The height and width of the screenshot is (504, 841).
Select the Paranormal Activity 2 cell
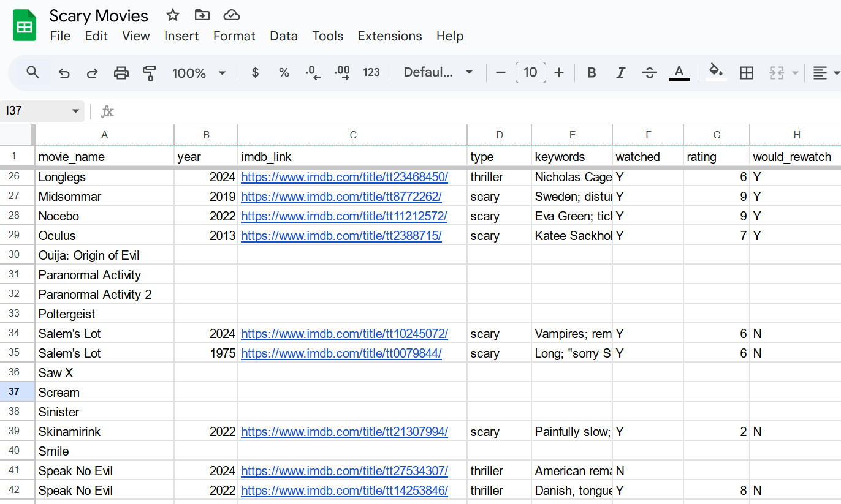tap(105, 295)
